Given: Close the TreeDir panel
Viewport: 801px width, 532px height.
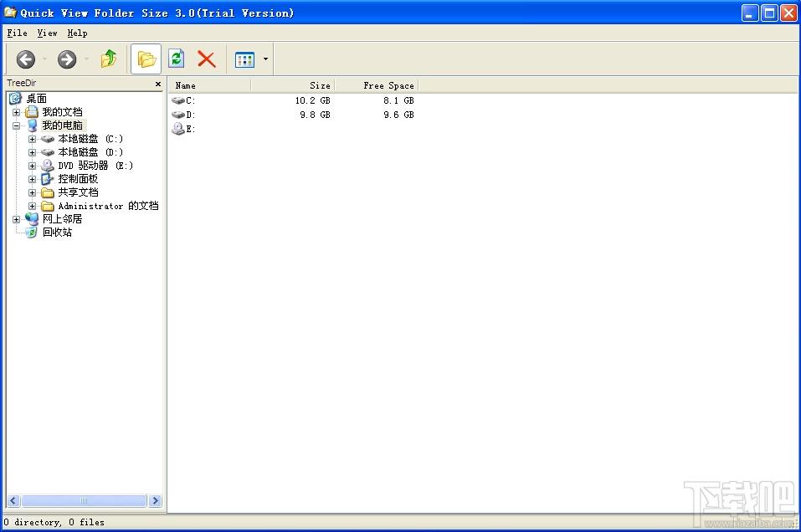Looking at the screenshot, I should (x=158, y=84).
